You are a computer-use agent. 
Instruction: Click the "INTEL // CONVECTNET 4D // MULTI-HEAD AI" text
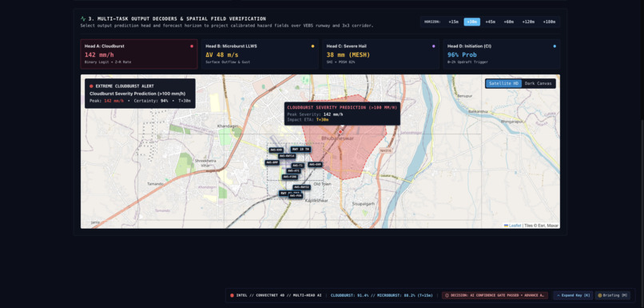[279, 295]
